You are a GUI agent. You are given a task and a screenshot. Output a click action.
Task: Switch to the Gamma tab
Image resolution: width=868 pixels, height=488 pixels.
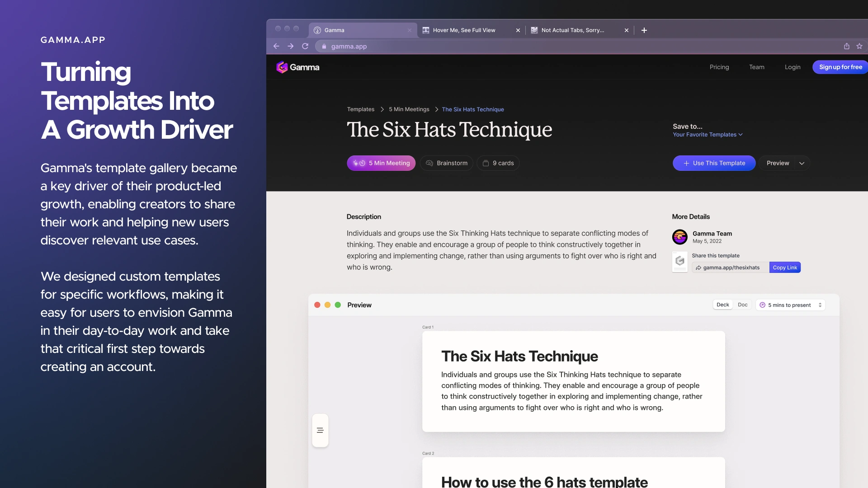tap(363, 30)
